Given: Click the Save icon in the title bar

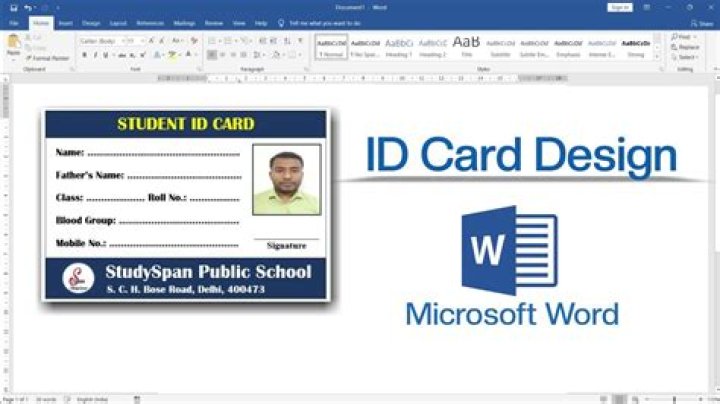Looking at the screenshot, I should click(14, 8).
